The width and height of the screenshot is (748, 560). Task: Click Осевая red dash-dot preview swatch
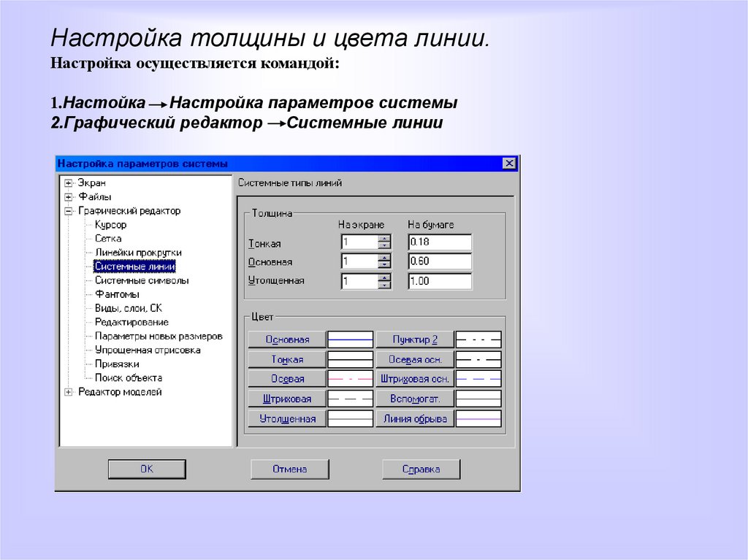(x=350, y=379)
